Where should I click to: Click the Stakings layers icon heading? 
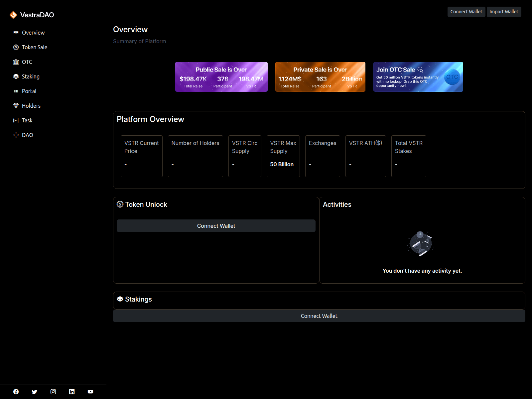point(120,299)
